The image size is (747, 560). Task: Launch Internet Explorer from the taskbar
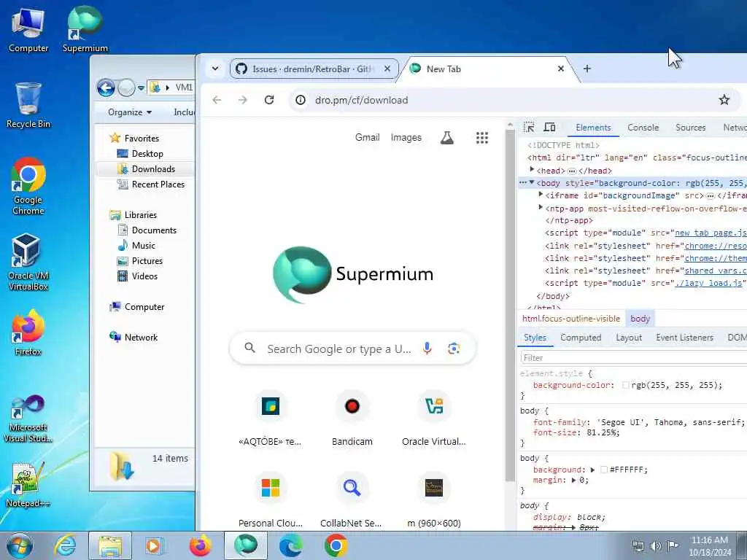[65, 545]
